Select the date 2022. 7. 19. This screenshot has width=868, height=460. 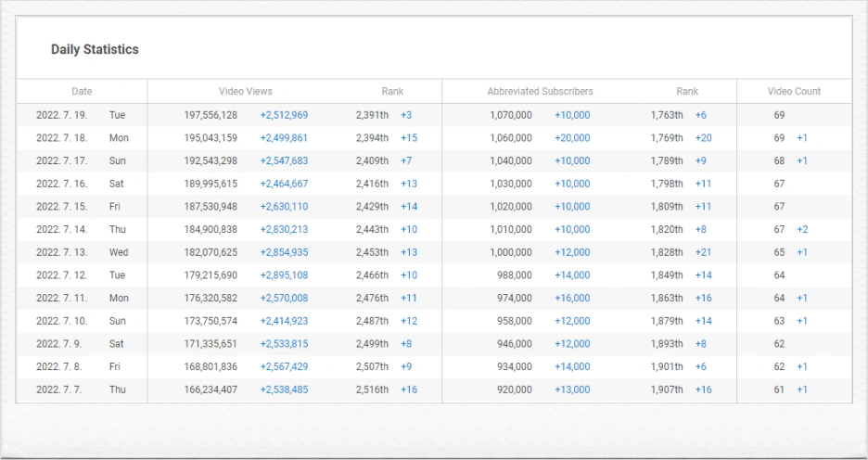point(61,115)
